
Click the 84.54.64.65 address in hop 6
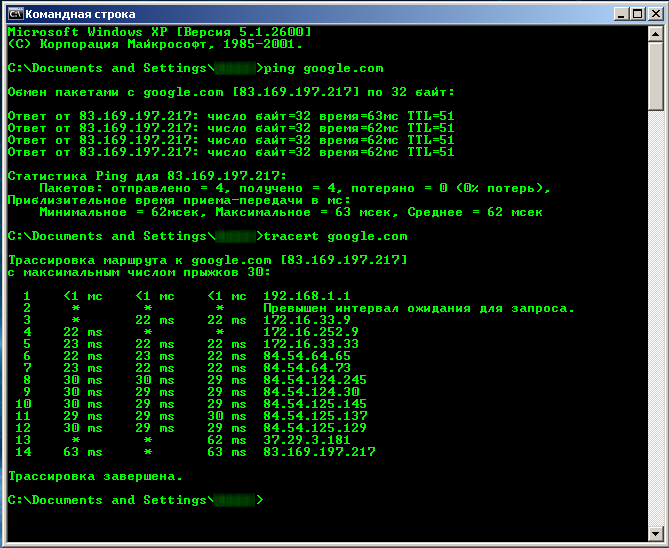(x=306, y=356)
